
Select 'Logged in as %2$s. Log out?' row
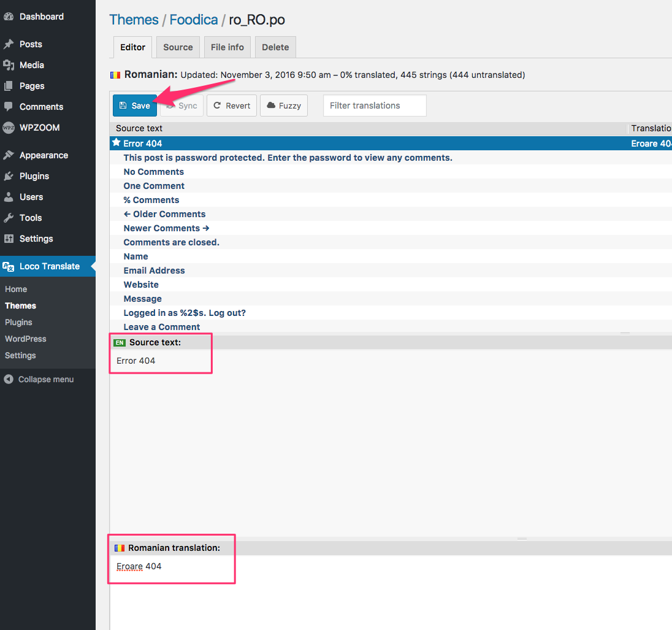tap(391, 313)
